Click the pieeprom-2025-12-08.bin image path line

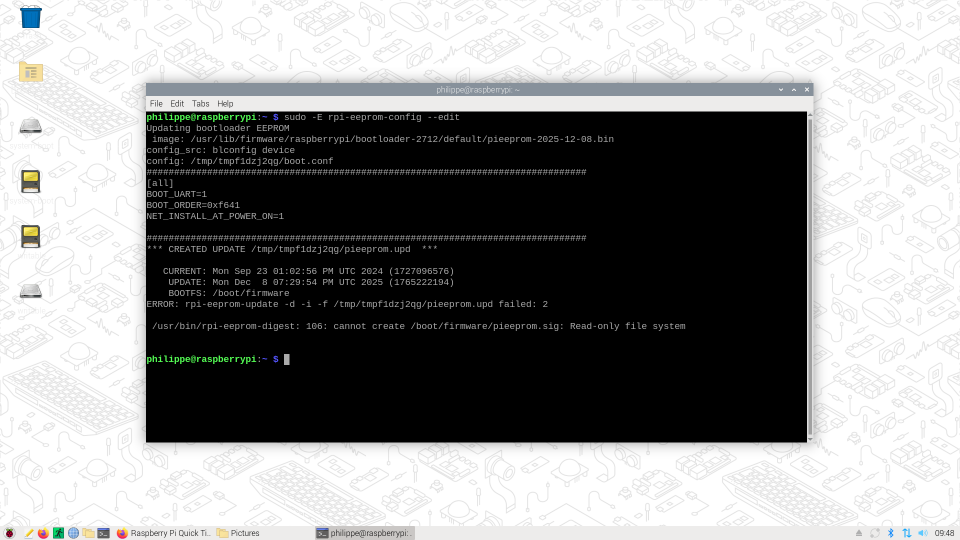(x=383, y=139)
